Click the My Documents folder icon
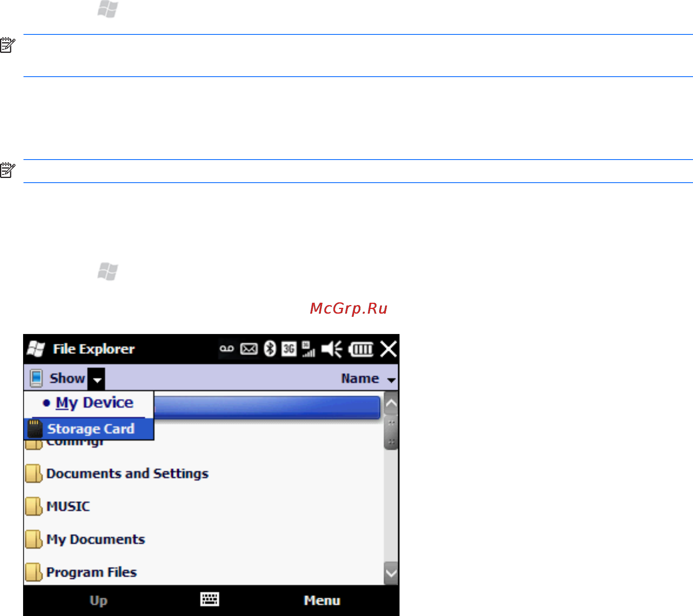Screen dimensions: 693x616 pos(34,539)
